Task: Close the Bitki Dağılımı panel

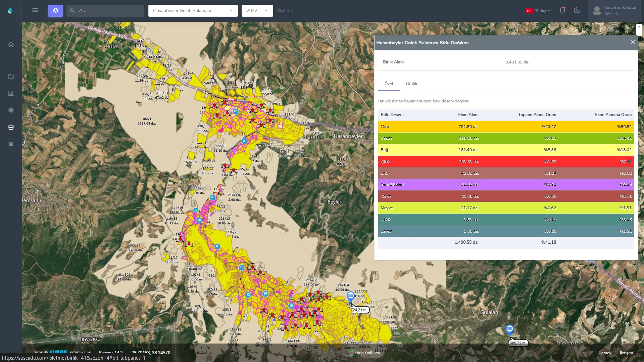Action: 633,42
